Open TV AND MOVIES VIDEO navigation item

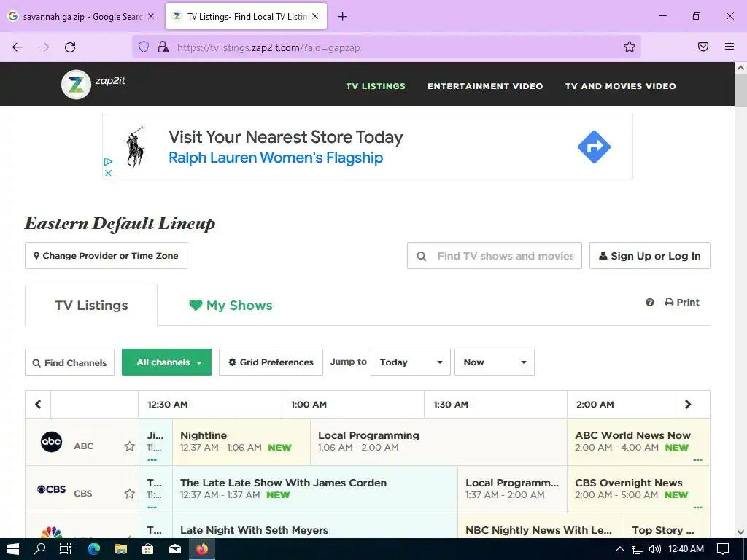click(x=620, y=86)
